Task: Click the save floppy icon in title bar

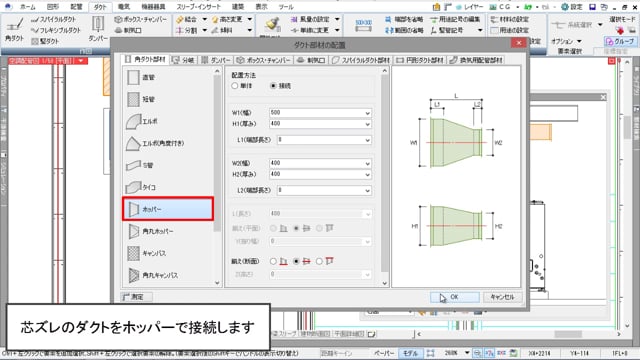Action: click(x=593, y=7)
